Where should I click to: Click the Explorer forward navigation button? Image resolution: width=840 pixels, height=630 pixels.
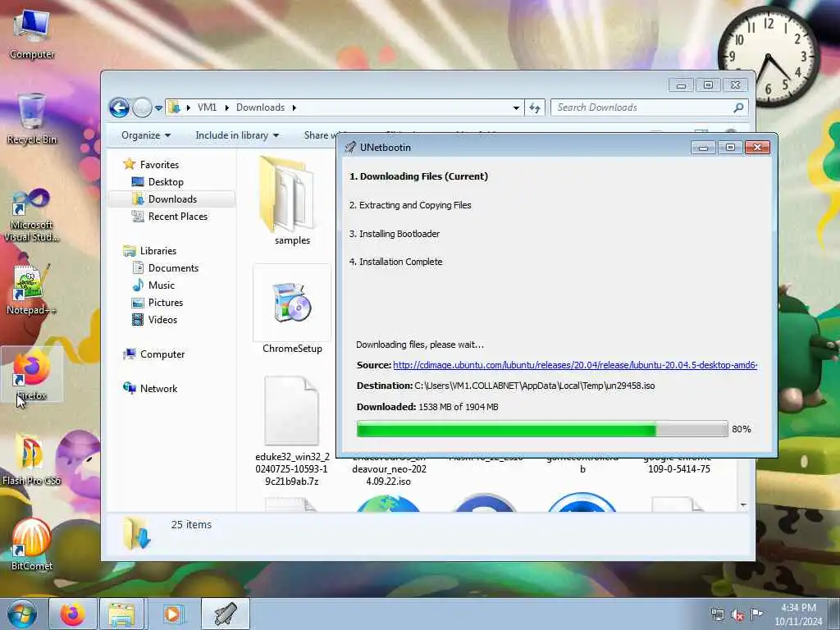click(142, 107)
